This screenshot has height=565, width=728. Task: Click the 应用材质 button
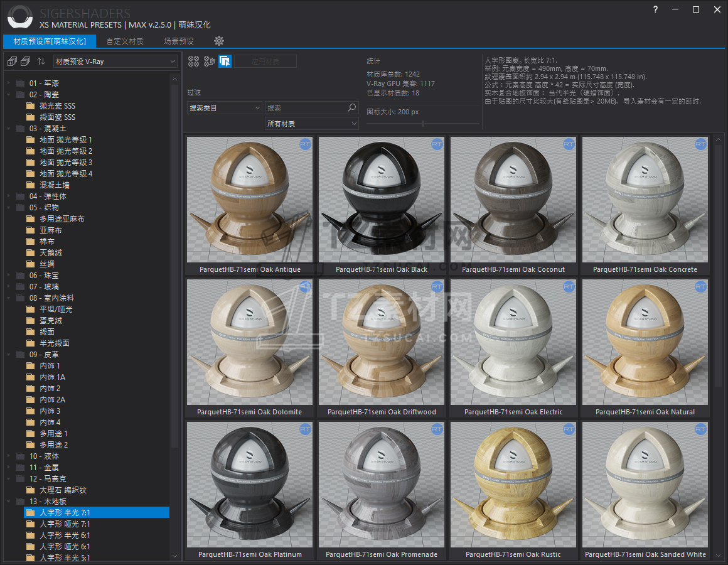click(x=265, y=62)
